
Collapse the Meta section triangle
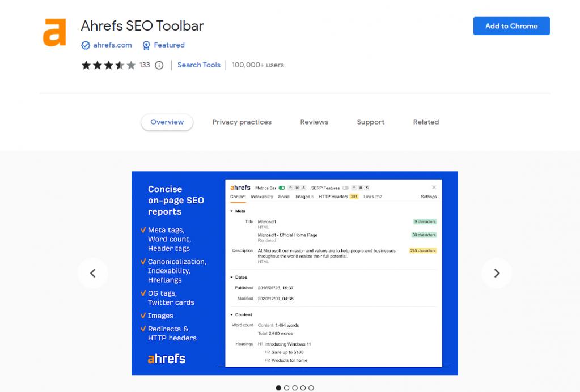[x=231, y=211]
